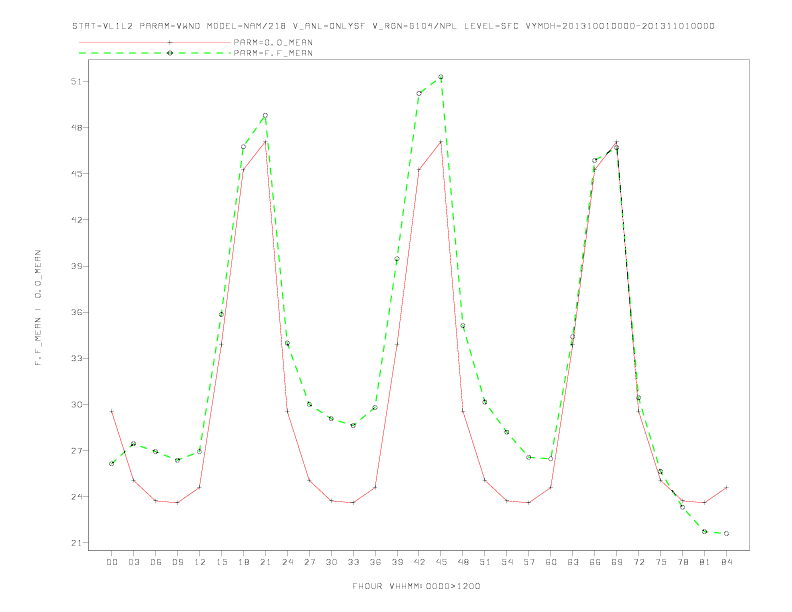Click y-axis tick label 30
Image resolution: width=792 pixels, height=612 pixels.
click(x=76, y=404)
